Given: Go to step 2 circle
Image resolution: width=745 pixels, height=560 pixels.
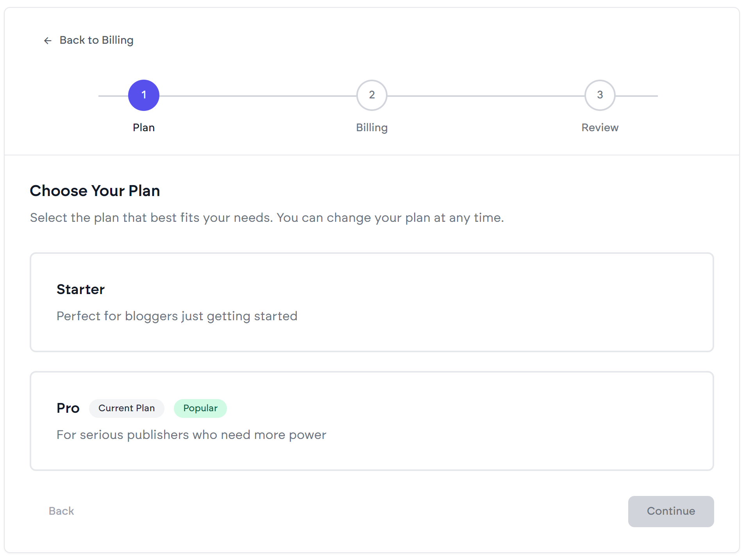Looking at the screenshot, I should (372, 95).
